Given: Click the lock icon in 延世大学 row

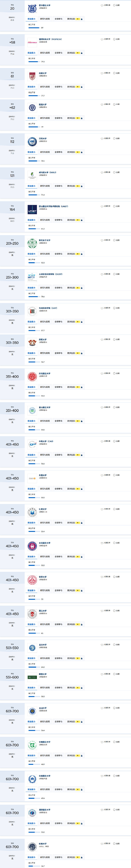Looking at the screenshot, I should 82,118.
